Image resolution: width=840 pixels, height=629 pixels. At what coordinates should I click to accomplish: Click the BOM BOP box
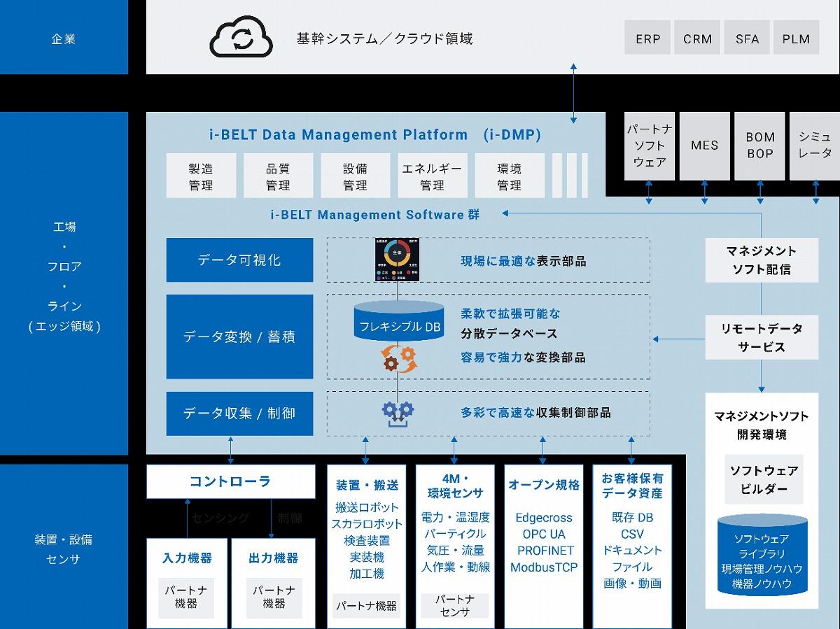coord(760,146)
